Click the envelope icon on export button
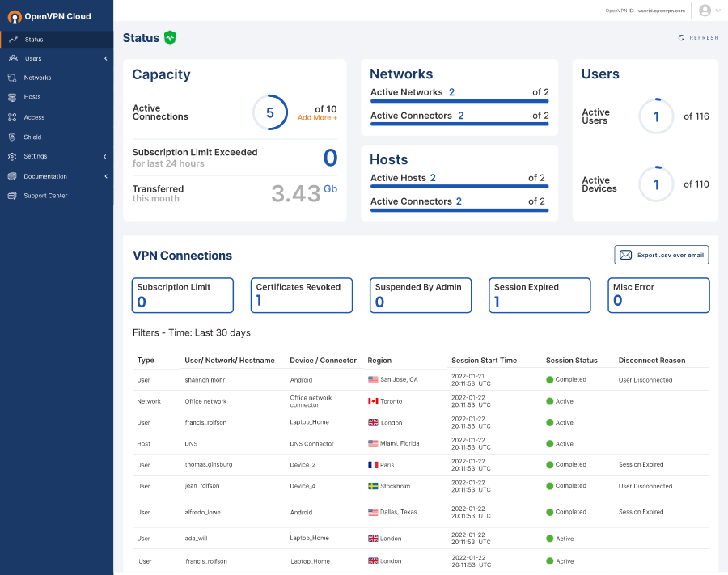728x575 pixels. [x=625, y=255]
